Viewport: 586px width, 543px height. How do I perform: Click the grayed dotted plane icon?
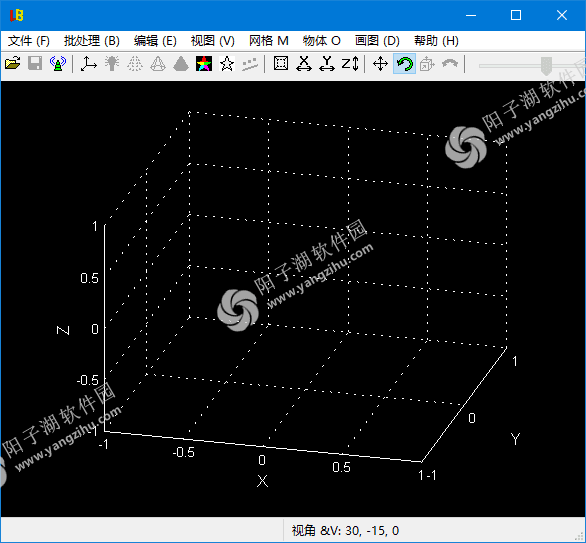[250, 64]
